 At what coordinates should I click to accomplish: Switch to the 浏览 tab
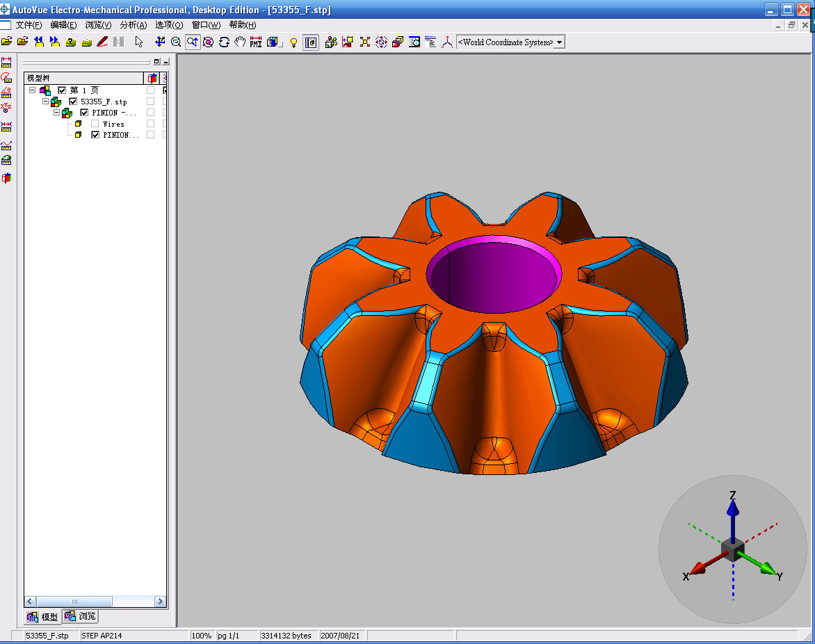(x=80, y=616)
